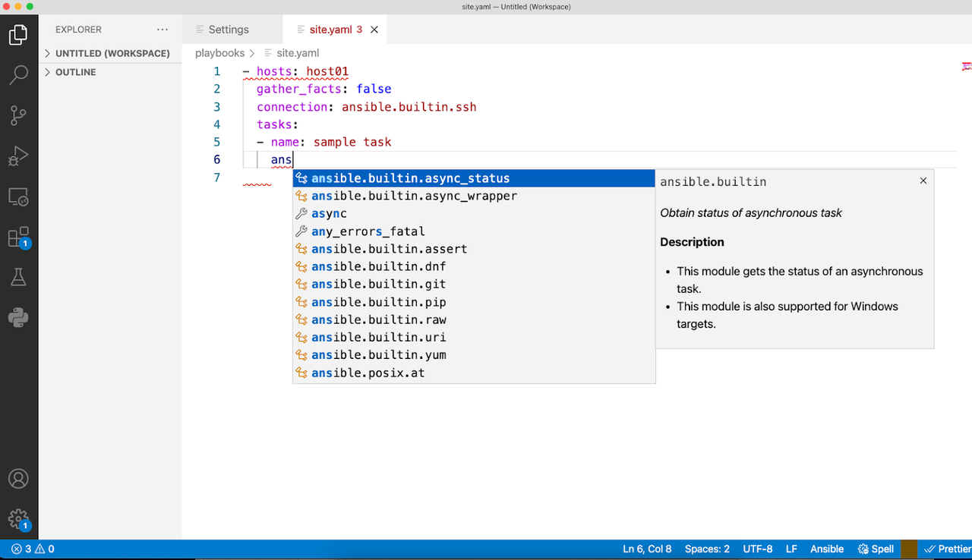Click the Prettier status bar item
Viewport: 972px width, 560px height.
point(947,549)
